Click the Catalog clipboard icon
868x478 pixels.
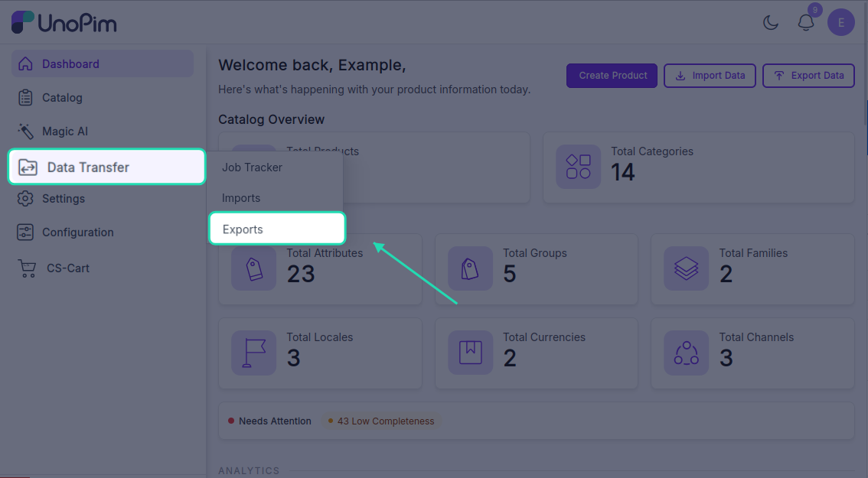click(25, 97)
